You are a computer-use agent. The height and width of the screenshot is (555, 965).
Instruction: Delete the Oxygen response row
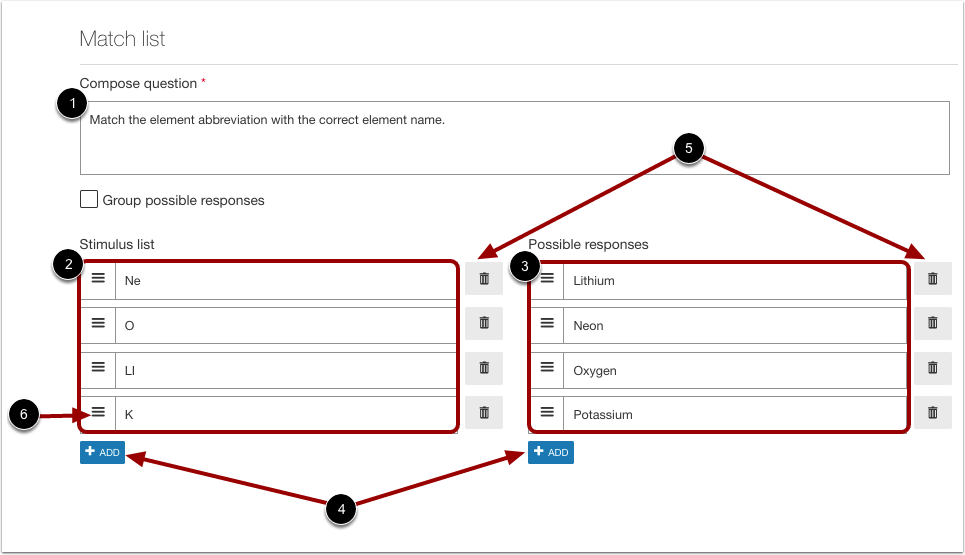click(x=932, y=368)
